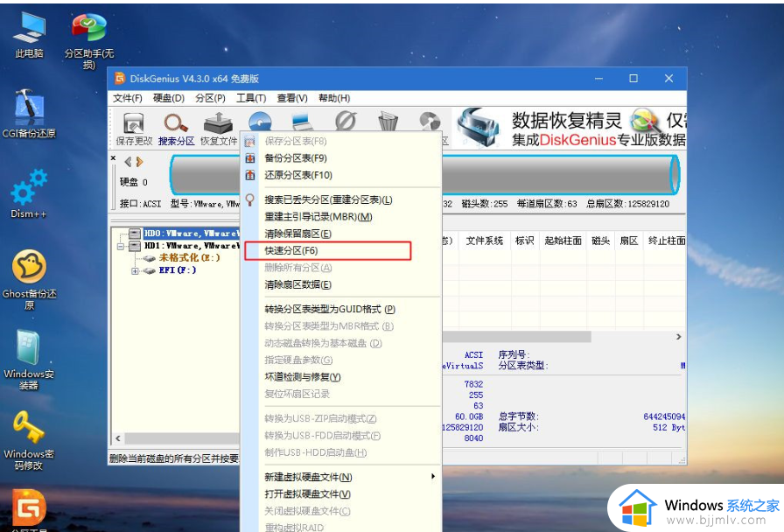Click the 磁头 column header

click(600, 241)
